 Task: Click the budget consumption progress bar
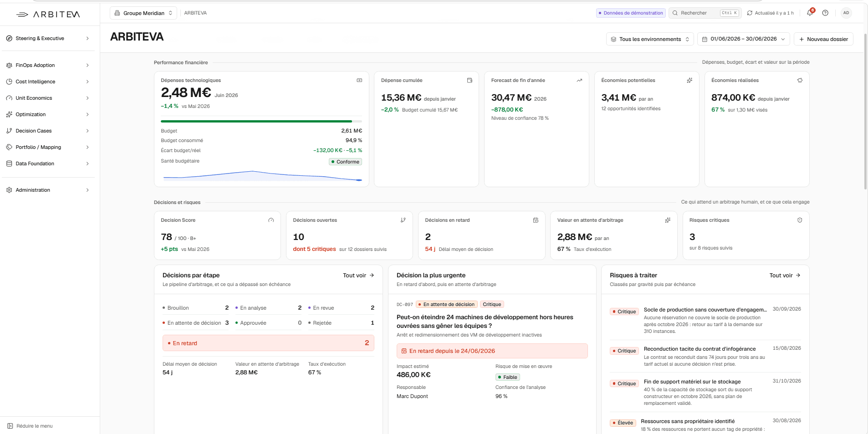click(x=261, y=122)
